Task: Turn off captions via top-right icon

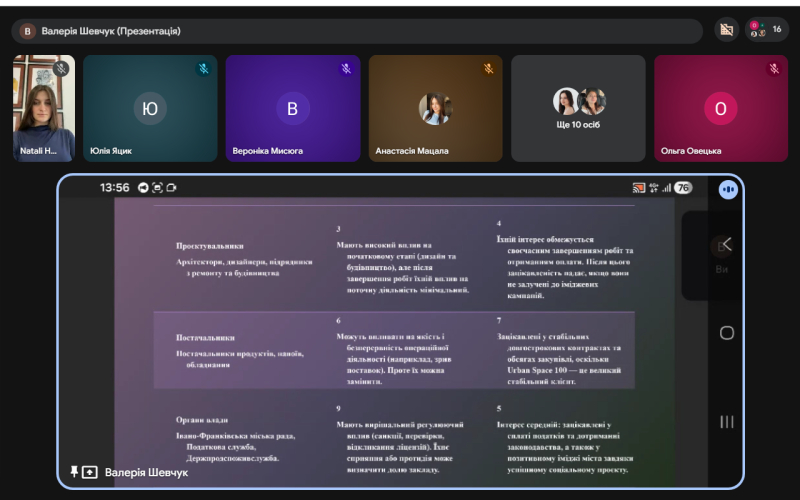Action: point(727,30)
